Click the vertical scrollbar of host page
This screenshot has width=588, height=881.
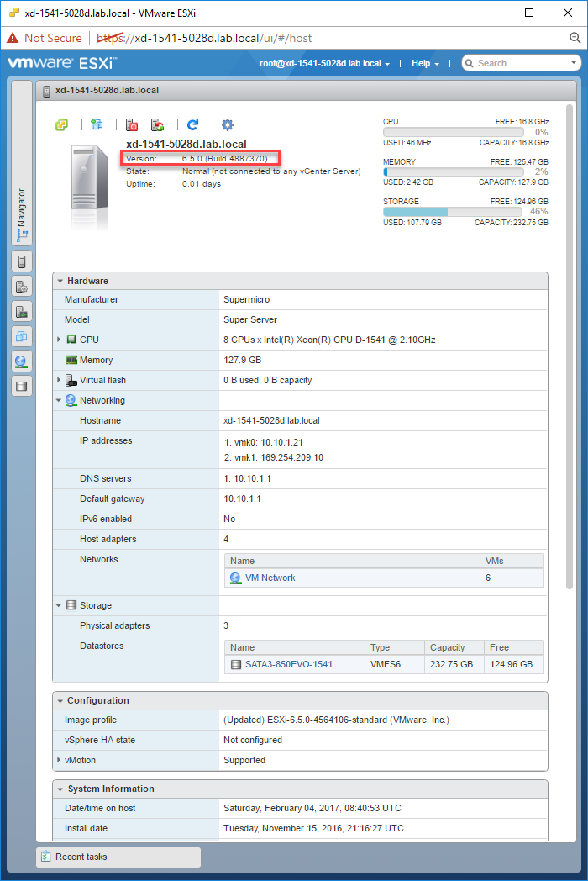point(569,346)
